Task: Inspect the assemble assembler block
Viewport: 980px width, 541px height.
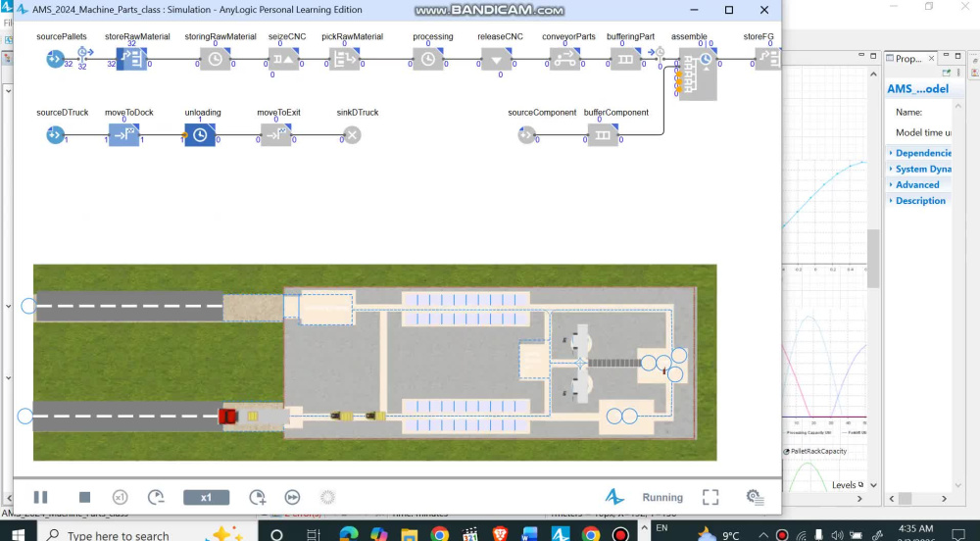Action: tap(698, 74)
